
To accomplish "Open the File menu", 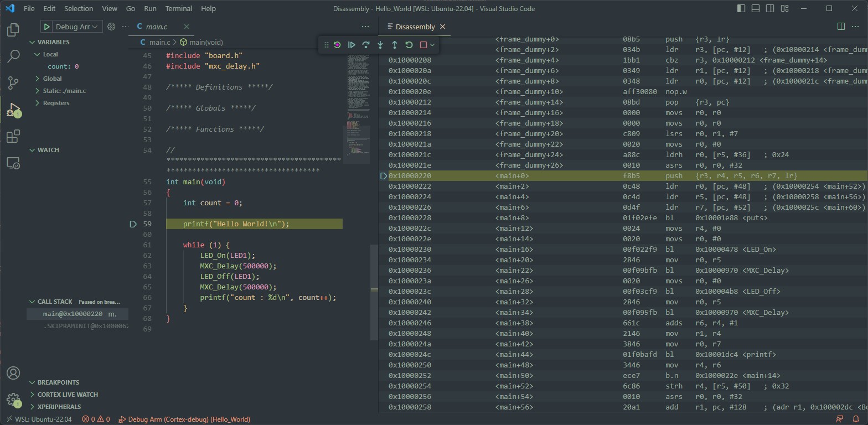I will [x=29, y=8].
